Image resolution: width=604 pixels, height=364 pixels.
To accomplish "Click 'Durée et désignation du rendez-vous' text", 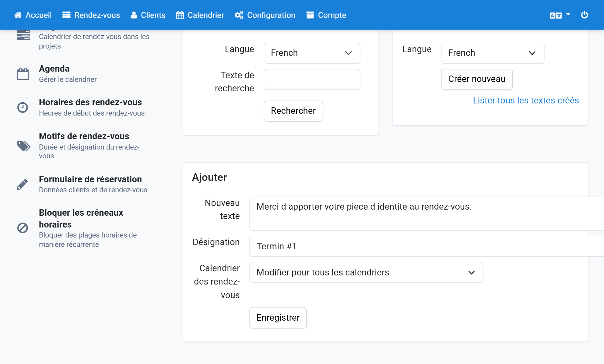I will pos(89,151).
